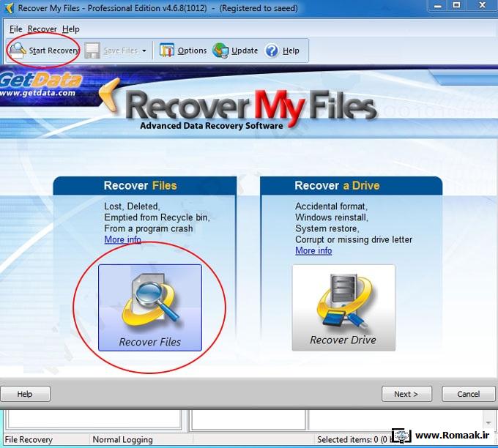Click the bottom-left Help button
The image size is (498, 448).
(25, 394)
